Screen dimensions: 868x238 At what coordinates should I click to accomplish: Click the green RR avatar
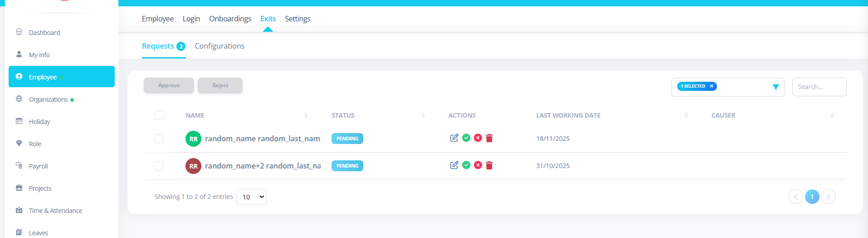coord(193,139)
